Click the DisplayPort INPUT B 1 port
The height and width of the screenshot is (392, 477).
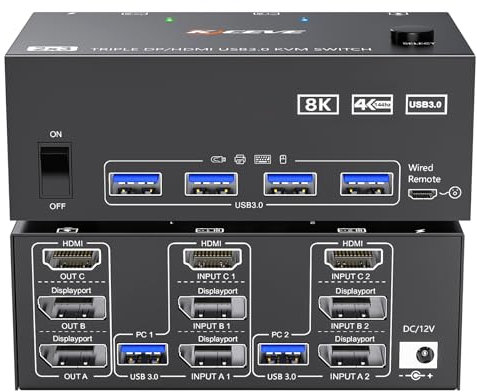coord(212,308)
